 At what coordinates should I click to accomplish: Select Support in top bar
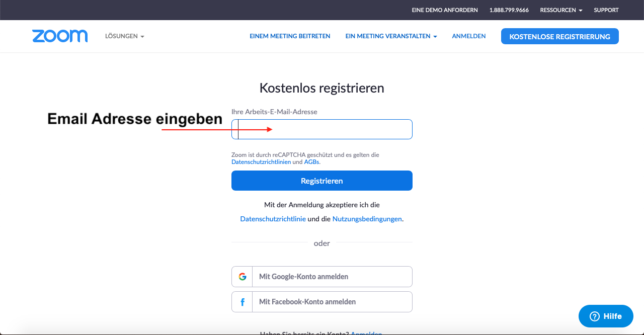click(x=606, y=10)
